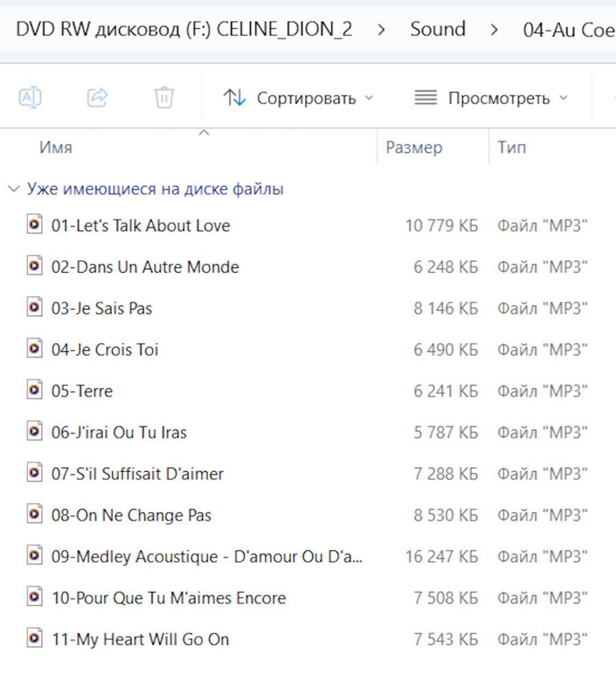Open the Просмотреть view dropdown
The height and width of the screenshot is (700, 616).
click(491, 98)
